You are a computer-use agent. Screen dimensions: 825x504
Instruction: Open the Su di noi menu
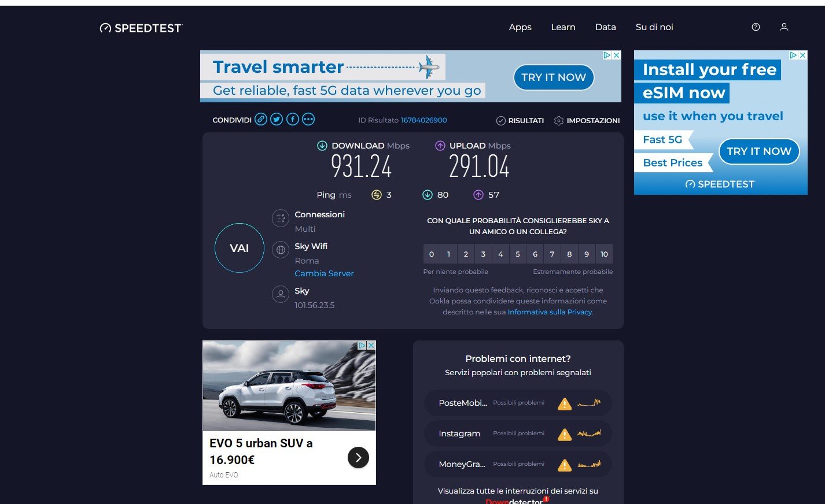pyautogui.click(x=654, y=27)
